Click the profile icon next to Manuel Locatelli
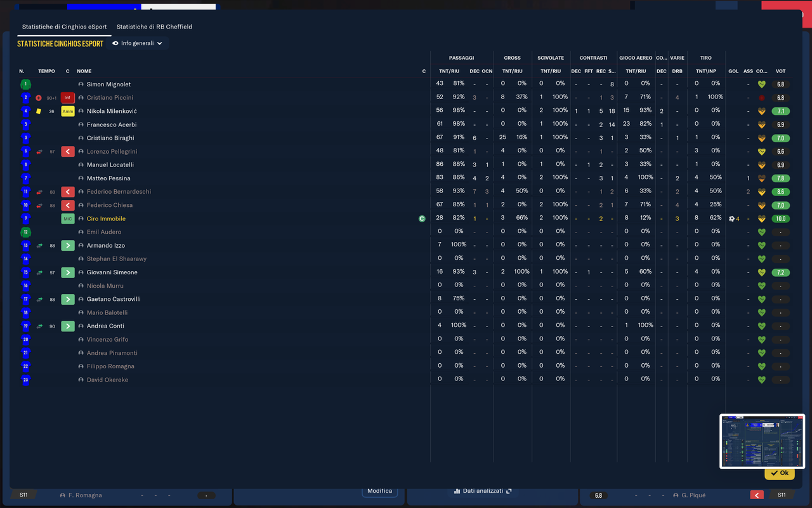The width and height of the screenshot is (812, 508). pyautogui.click(x=81, y=165)
